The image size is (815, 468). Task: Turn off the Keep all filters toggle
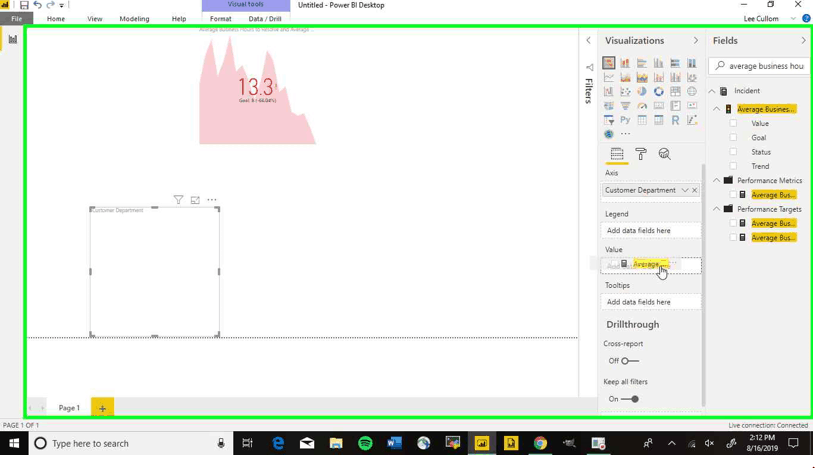630,399
